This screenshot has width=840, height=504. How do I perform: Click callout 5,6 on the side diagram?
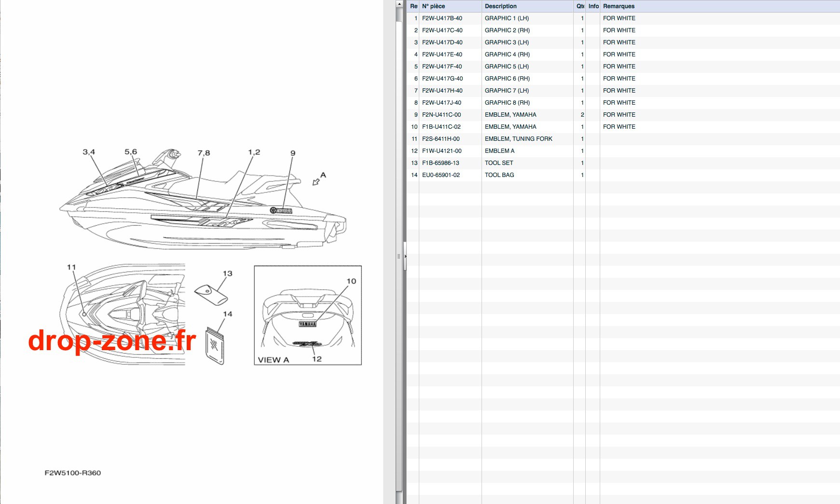[131, 152]
